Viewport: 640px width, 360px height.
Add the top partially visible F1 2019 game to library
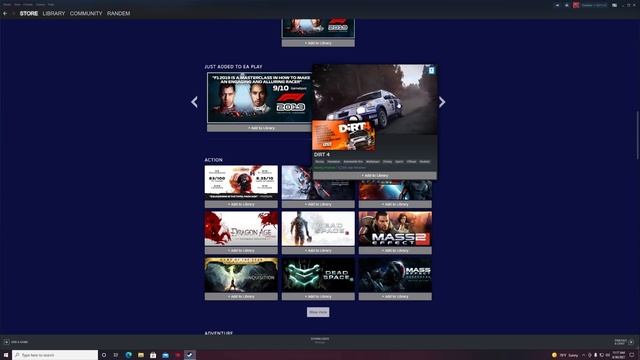[318, 43]
